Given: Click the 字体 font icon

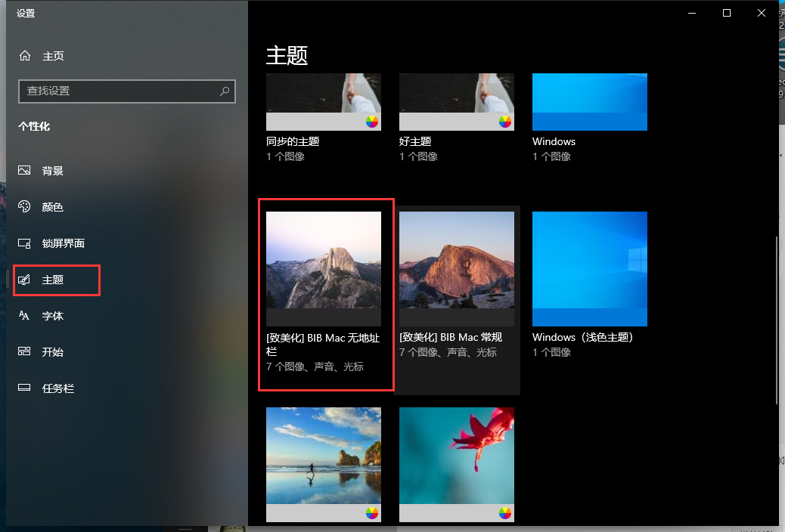Looking at the screenshot, I should tap(24, 315).
